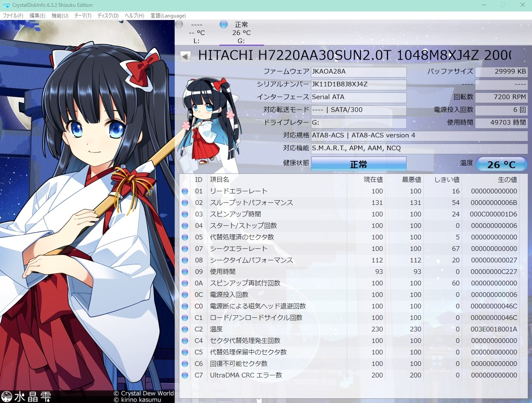The height and width of the screenshot is (403, 532).
Task: Click status orb for ID C5 row
Action: [x=185, y=352]
